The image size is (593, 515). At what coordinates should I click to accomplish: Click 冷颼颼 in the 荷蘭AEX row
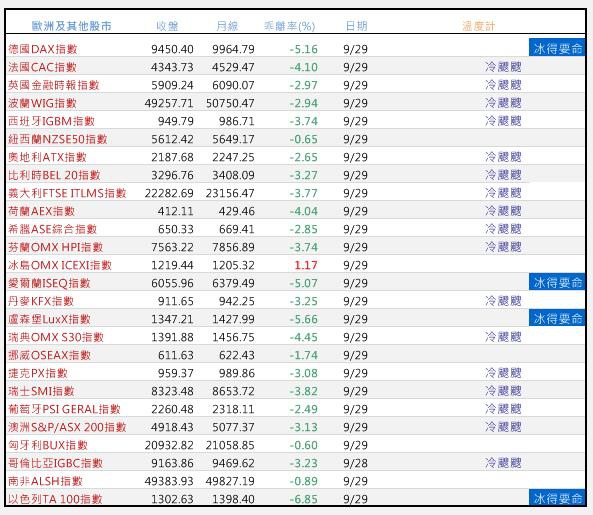click(x=503, y=211)
